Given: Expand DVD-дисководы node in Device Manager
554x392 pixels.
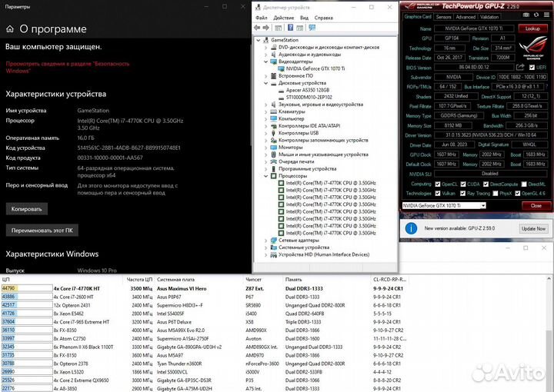Looking at the screenshot, I should (265, 48).
